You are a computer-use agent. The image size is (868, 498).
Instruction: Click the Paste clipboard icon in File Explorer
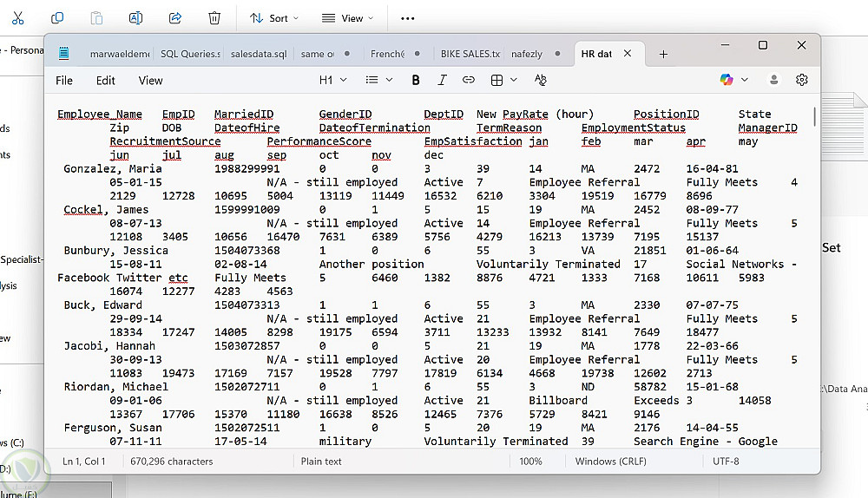click(96, 18)
